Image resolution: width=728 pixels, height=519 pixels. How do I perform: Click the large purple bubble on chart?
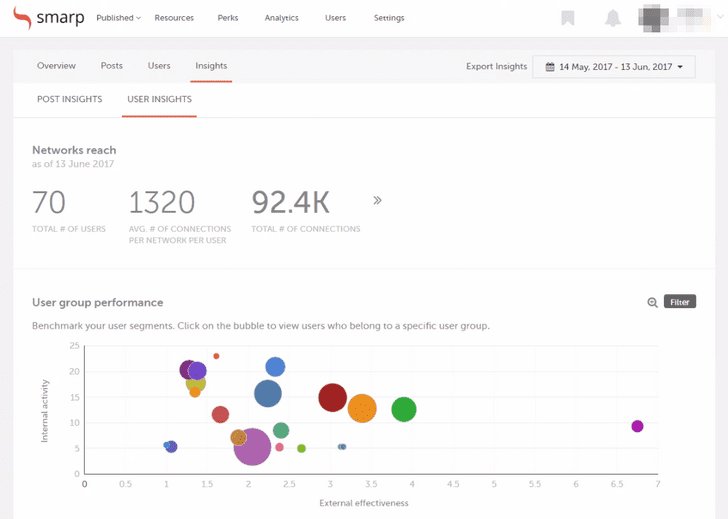tap(253, 446)
